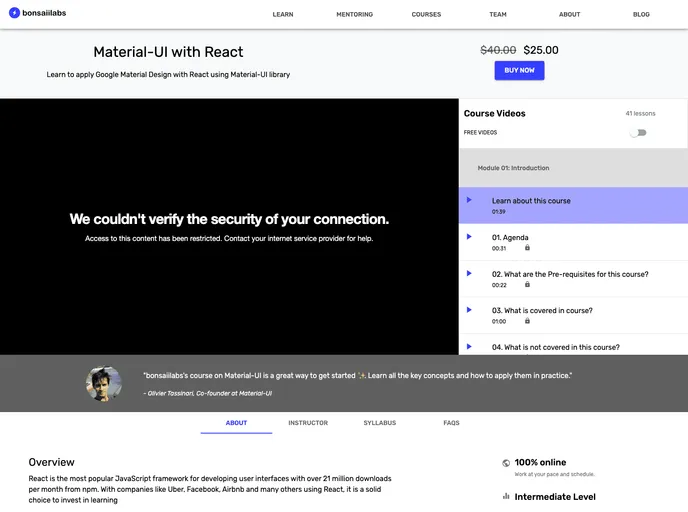The image size is (688, 512).
Task: Switch to the Syllabus tab
Action: [x=380, y=423]
